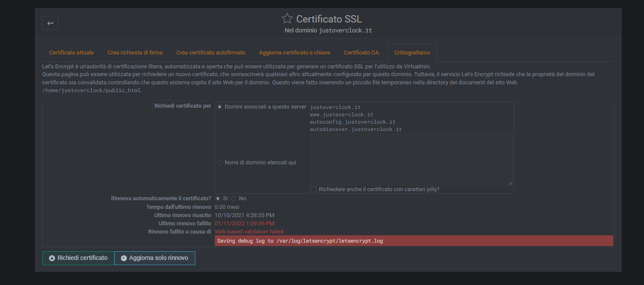Select the Crittografiamo tab

coord(412,53)
